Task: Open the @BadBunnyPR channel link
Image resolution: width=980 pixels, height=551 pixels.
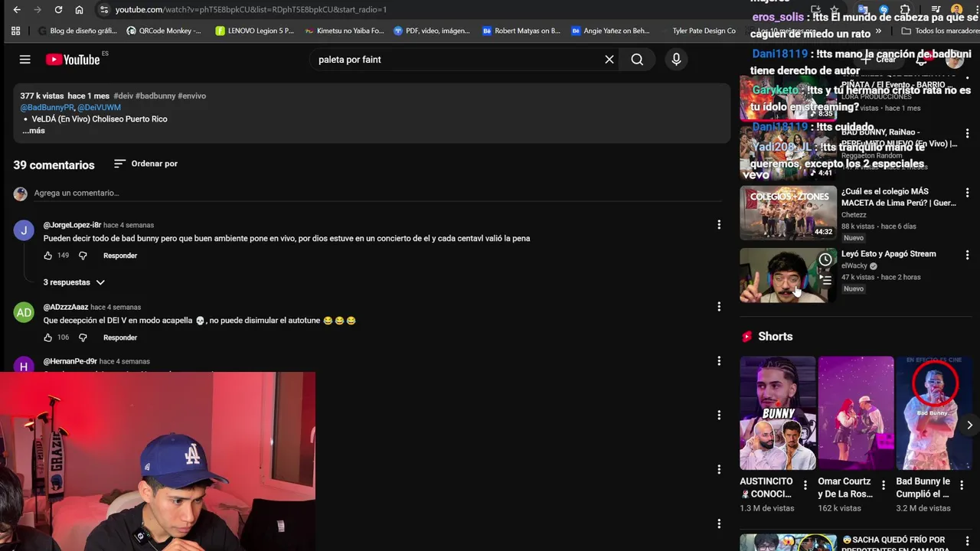Action: point(47,108)
